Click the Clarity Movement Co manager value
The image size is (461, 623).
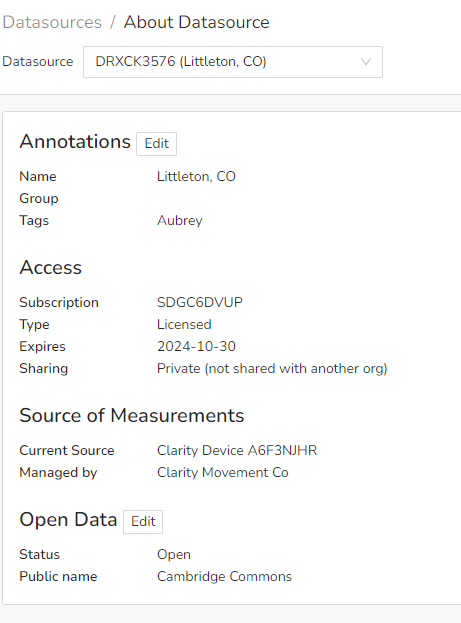tap(223, 472)
